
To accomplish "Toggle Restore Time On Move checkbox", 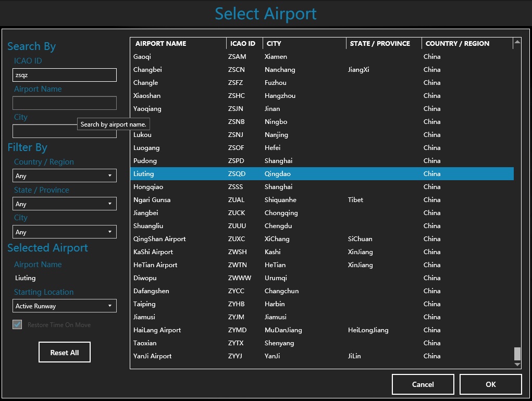I will click(18, 325).
